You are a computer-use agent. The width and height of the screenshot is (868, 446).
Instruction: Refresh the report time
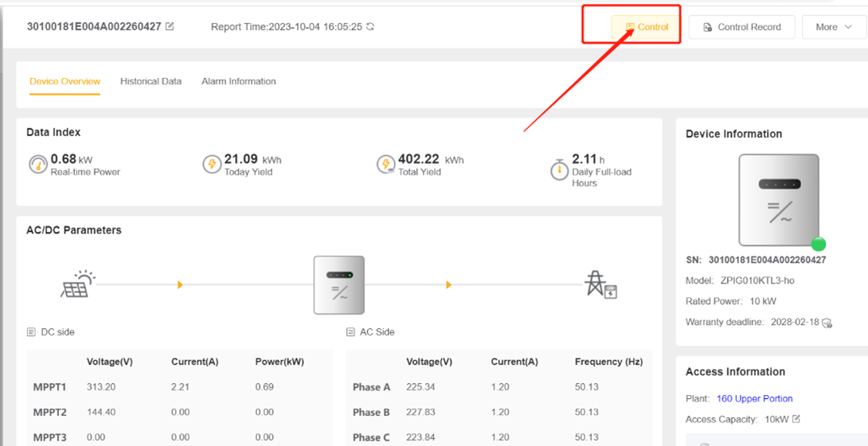tap(370, 26)
